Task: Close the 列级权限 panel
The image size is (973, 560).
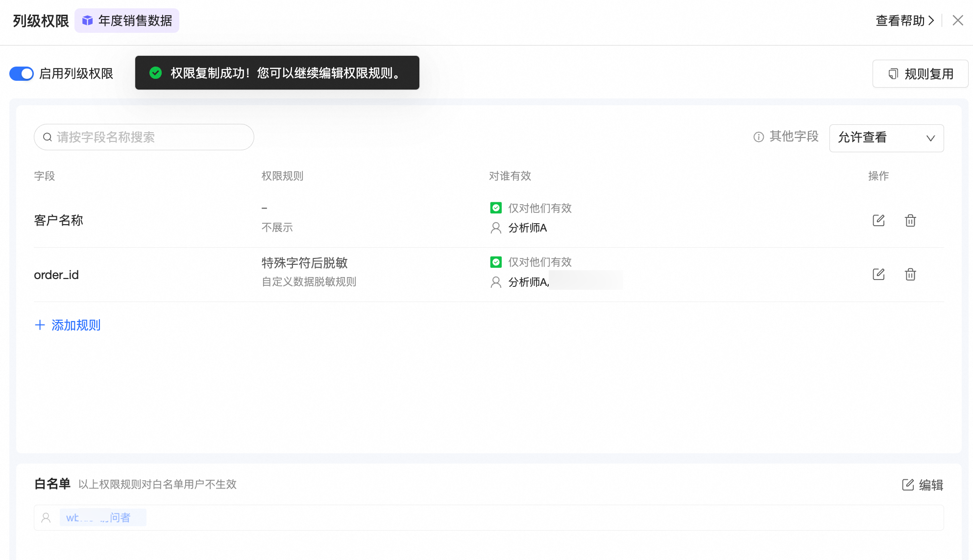Action: (x=957, y=21)
